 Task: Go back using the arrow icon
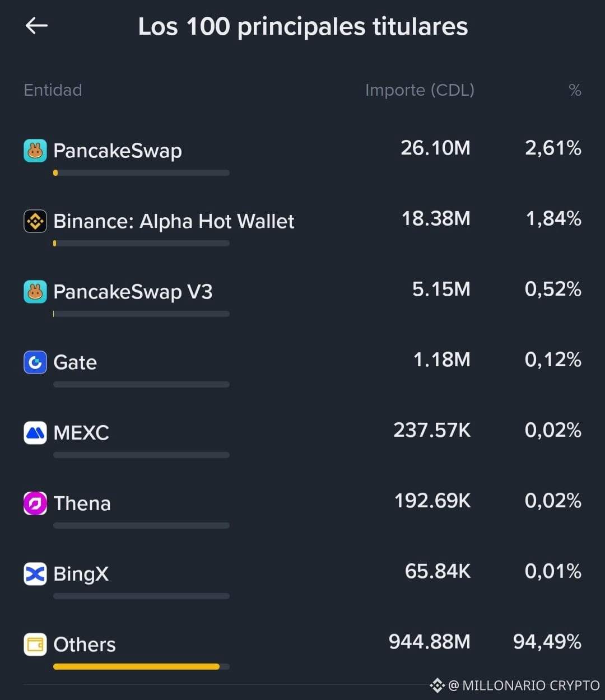tap(36, 25)
